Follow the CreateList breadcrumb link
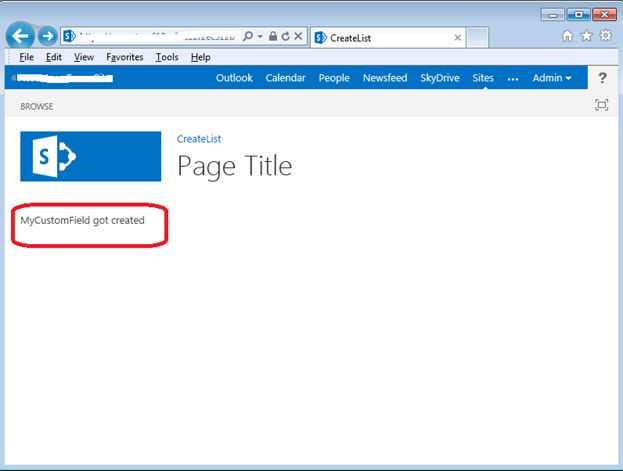Screen dimensions: 623x471 (x=199, y=139)
